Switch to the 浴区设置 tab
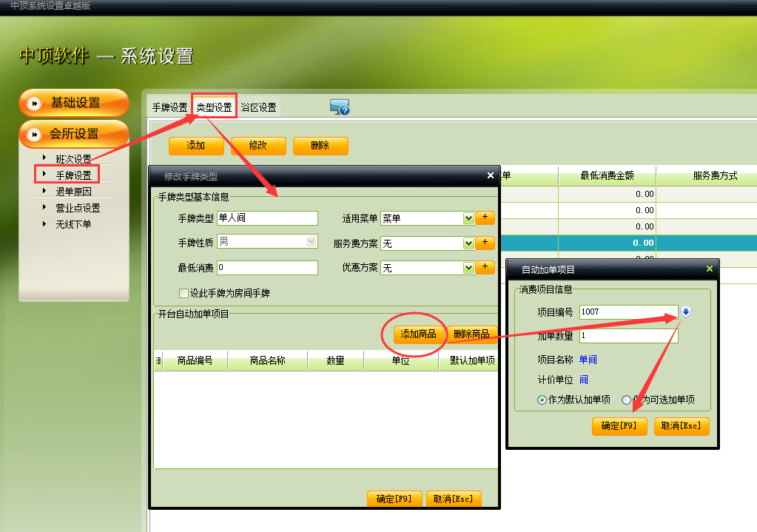This screenshot has width=757, height=532. (x=258, y=107)
